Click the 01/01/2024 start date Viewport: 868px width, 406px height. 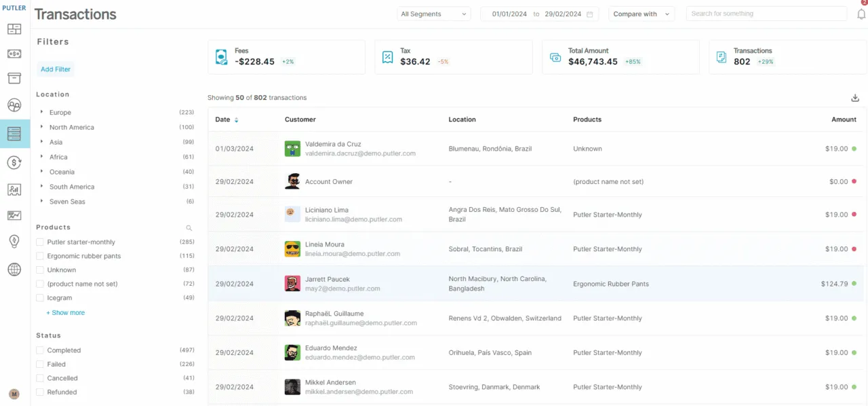(x=509, y=14)
